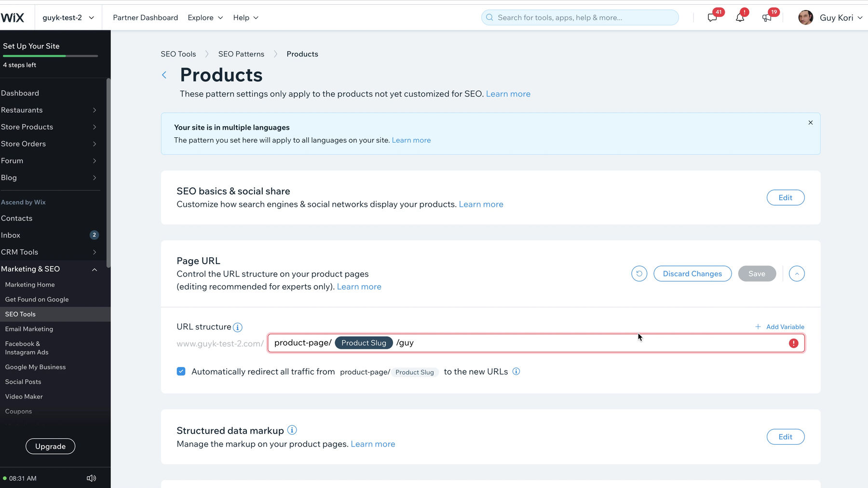This screenshot has width=868, height=488.
Task: Click the speaker sound icon in sidebar footer
Action: coord(91,478)
